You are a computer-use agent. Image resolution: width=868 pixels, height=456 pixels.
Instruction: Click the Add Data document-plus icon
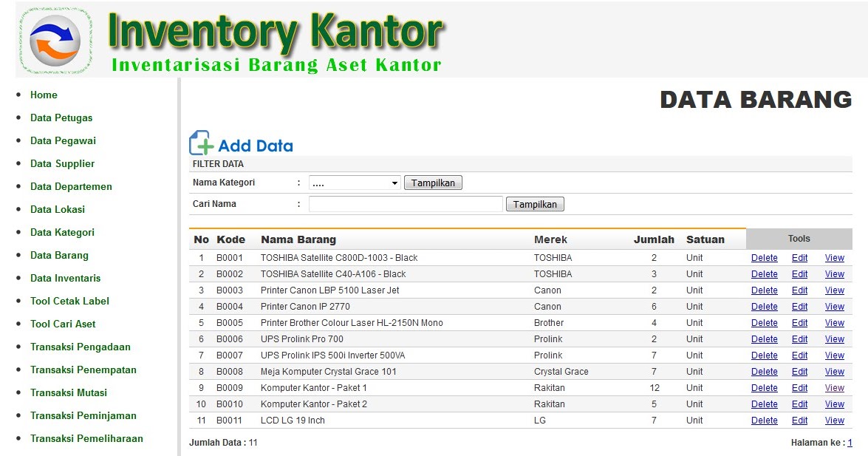(x=202, y=143)
